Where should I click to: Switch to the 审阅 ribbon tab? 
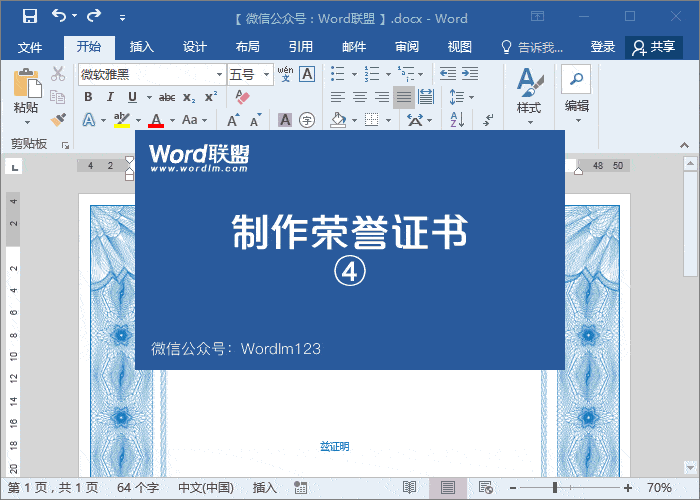point(407,47)
